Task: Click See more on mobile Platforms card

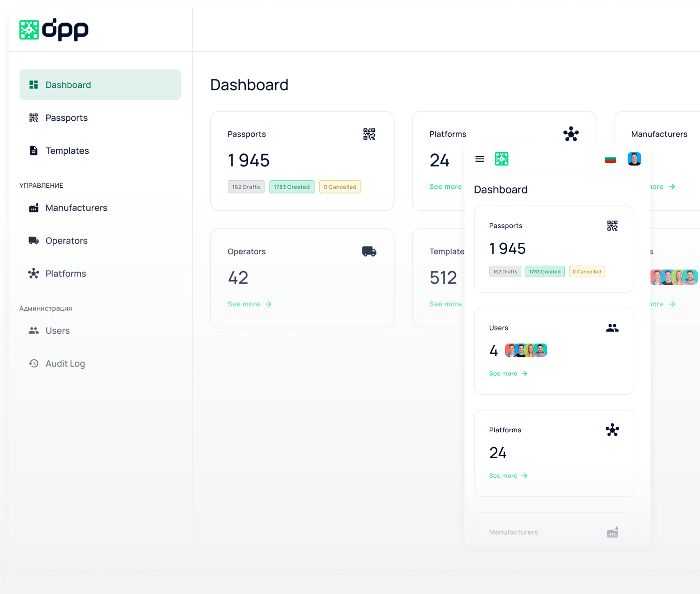Action: click(x=508, y=476)
